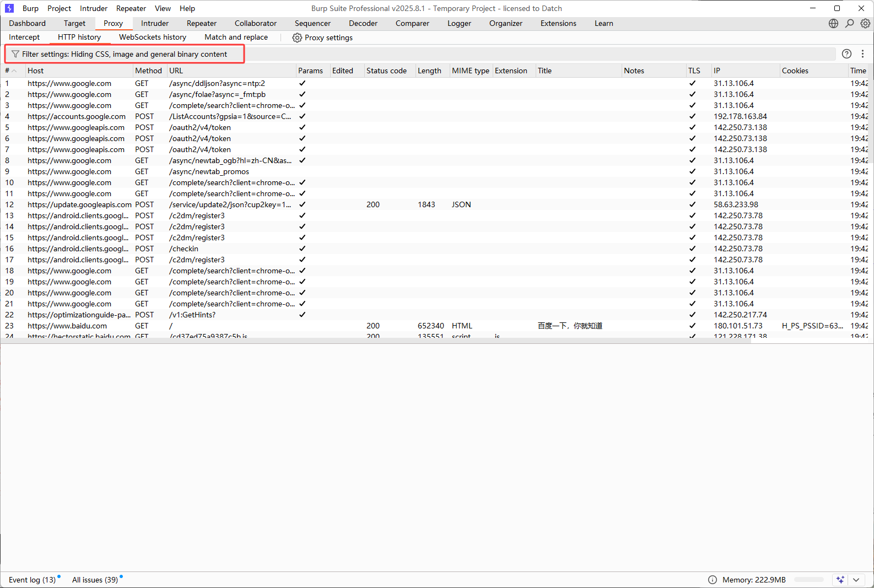Open the Help menu
This screenshot has width=874, height=588.
click(187, 8)
